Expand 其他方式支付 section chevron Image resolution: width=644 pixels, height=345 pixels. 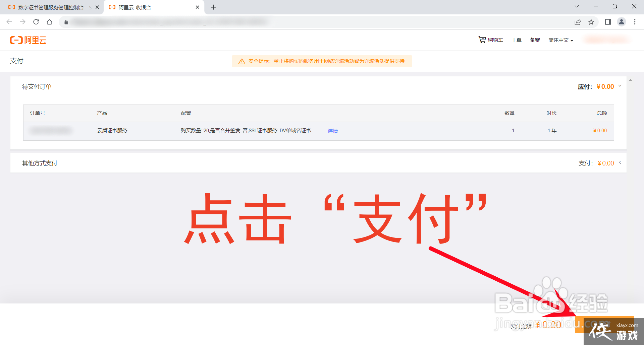point(620,163)
